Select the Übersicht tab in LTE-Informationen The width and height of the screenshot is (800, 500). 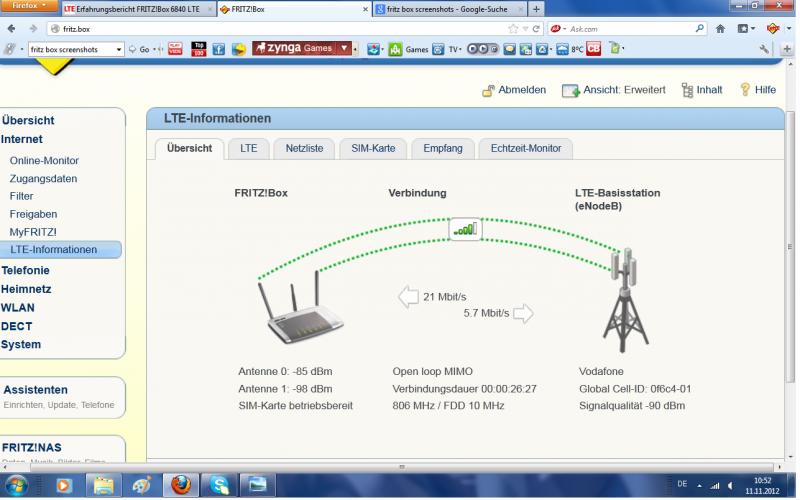pyautogui.click(x=189, y=148)
